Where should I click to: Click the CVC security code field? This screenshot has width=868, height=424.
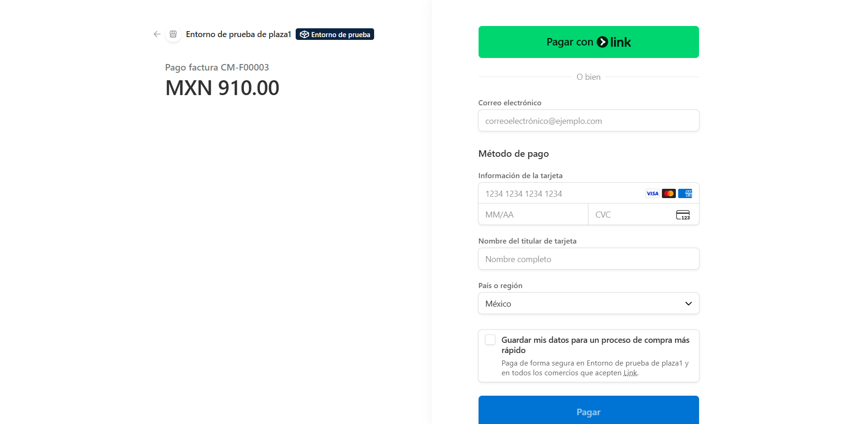631,215
